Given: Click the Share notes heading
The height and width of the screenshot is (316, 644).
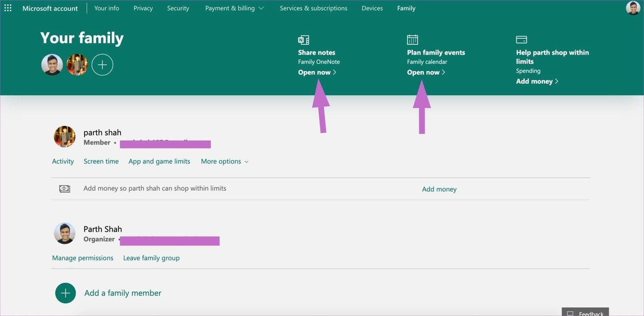Looking at the screenshot, I should [316, 53].
